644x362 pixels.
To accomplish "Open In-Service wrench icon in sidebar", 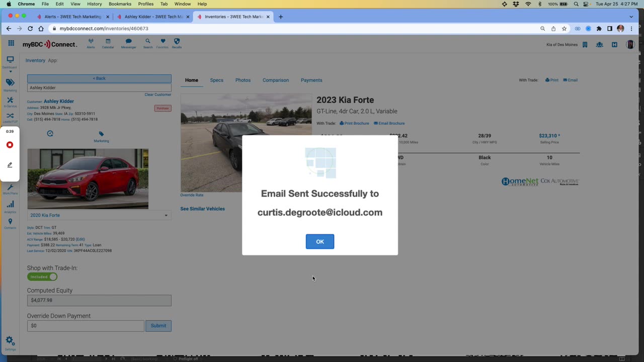I will point(10,102).
